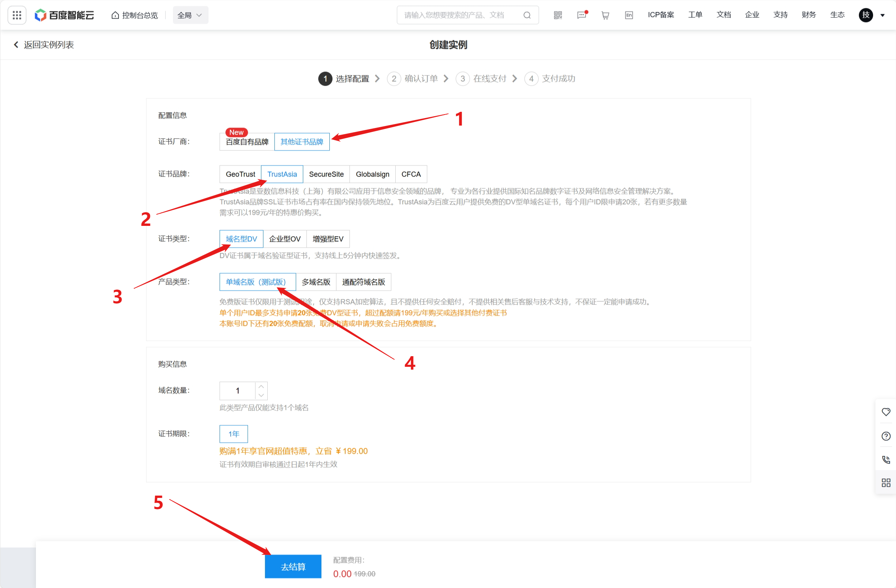Choose CFCA certificate brand
This screenshot has height=588, width=896.
tap(411, 174)
